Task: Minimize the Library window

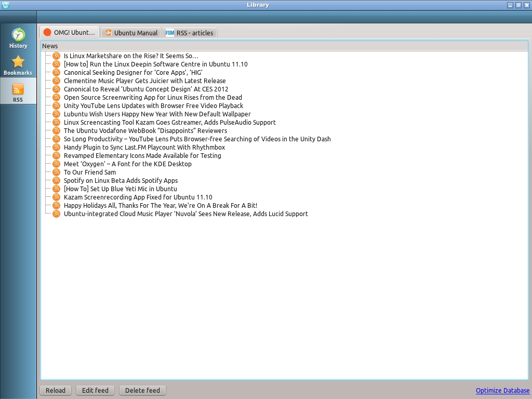Action: point(510,5)
